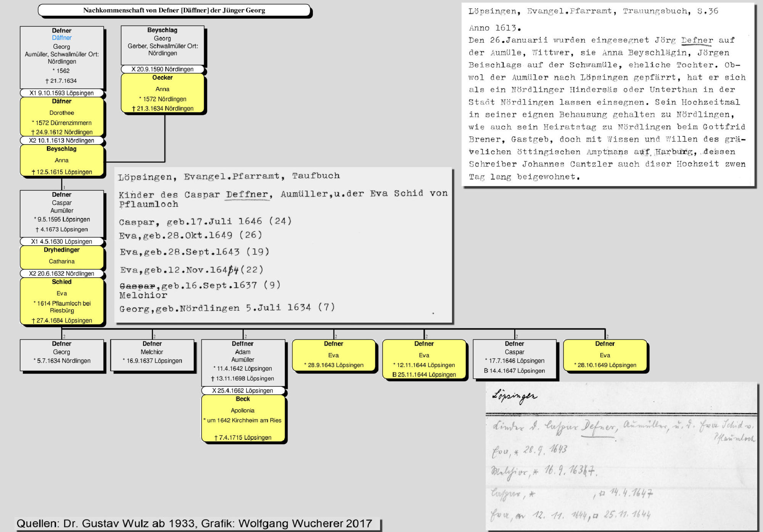
Task: Select the Däfner Dorothee spouse box
Action: point(62,116)
